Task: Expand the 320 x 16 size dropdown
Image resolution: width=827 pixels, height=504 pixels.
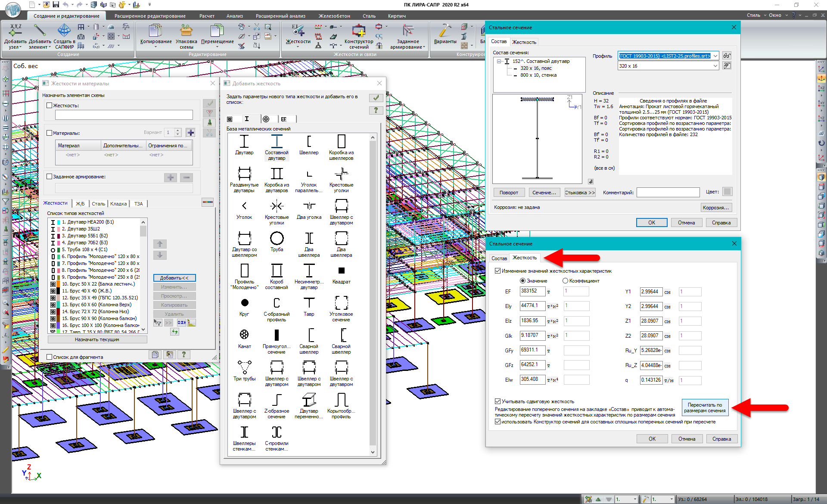Action: click(x=715, y=66)
